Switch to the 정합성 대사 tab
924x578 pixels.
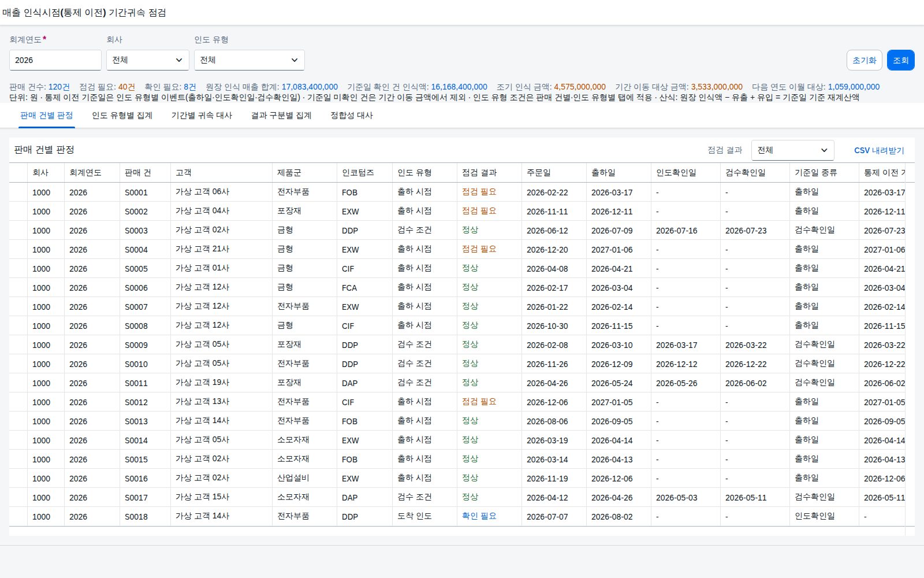point(352,116)
